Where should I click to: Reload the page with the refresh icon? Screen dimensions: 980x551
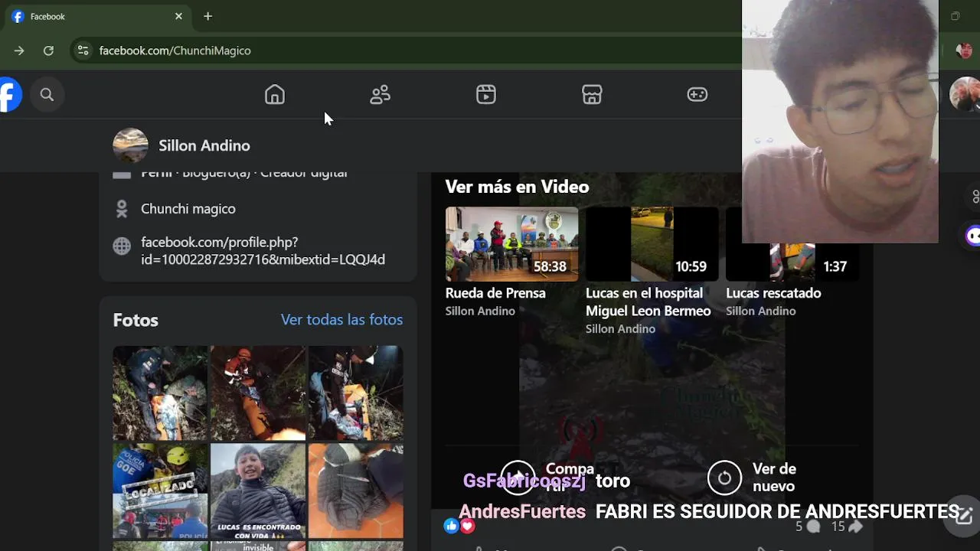pos(48,51)
